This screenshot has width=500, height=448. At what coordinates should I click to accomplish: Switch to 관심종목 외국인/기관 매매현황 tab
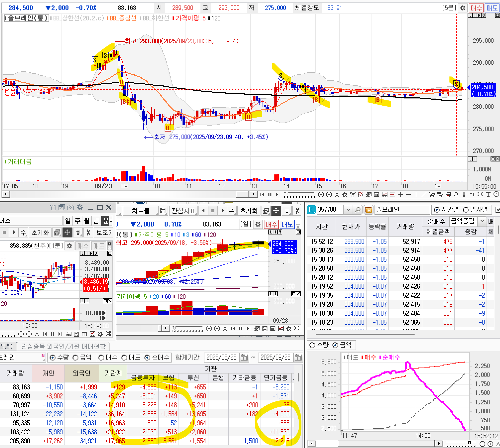pyautogui.click(x=63, y=346)
